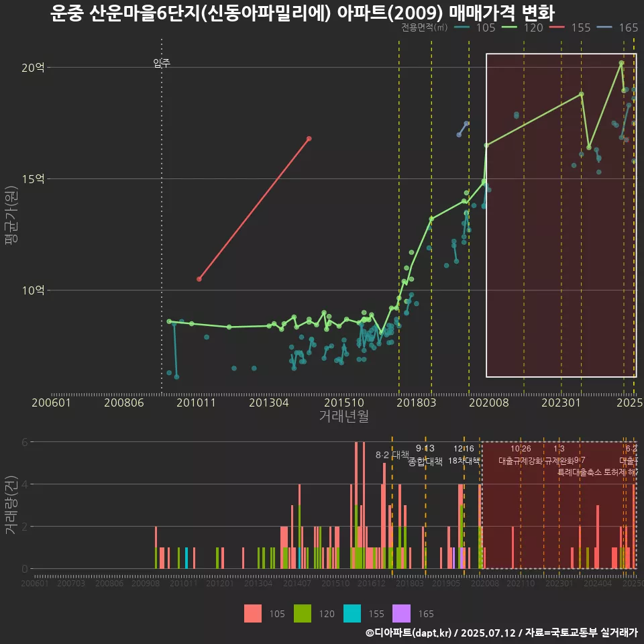This screenshot has width=644, height=644.
Task: Click the '18차대책' annotation
Action: pyautogui.click(x=464, y=461)
